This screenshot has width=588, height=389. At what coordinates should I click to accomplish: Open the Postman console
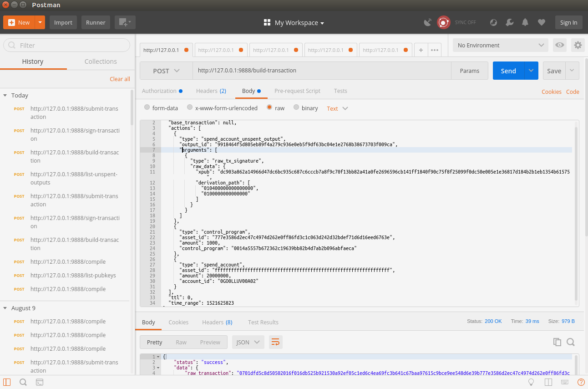coord(40,382)
